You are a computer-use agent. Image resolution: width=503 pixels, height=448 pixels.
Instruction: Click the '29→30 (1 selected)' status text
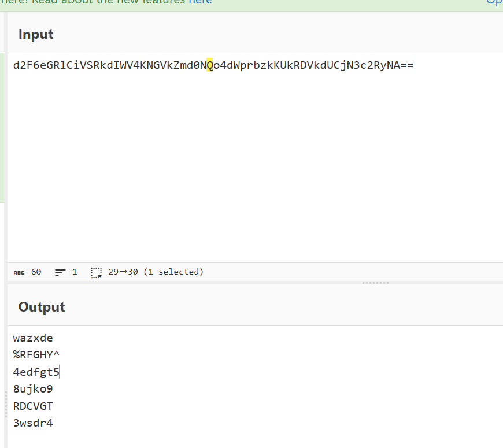pyautogui.click(x=156, y=272)
